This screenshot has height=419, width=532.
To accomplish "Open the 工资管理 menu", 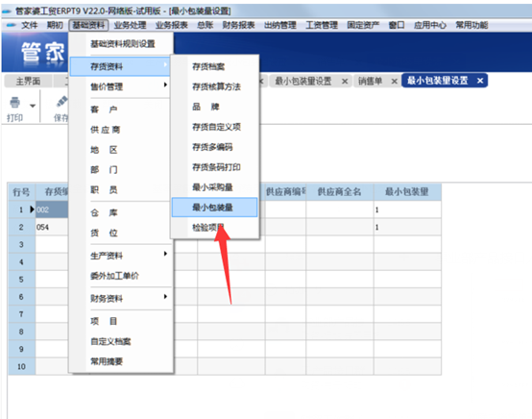I will [x=322, y=25].
